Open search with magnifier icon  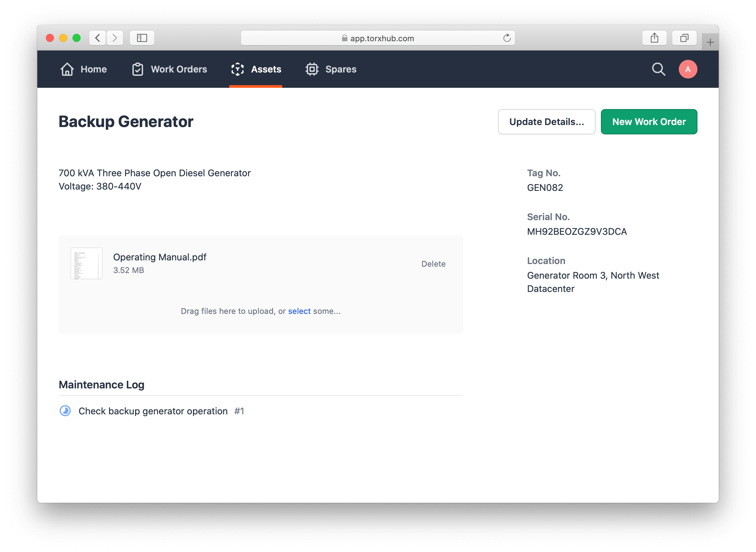[659, 69]
